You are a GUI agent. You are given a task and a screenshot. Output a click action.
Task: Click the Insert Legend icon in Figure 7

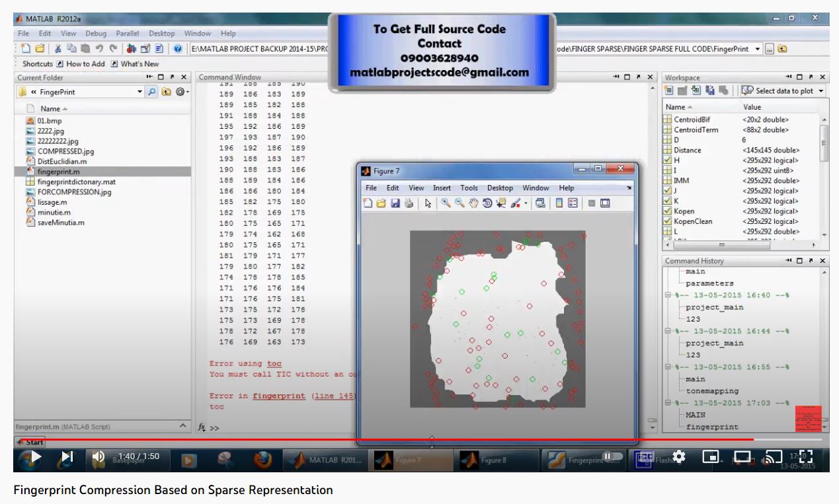pyautogui.click(x=573, y=203)
